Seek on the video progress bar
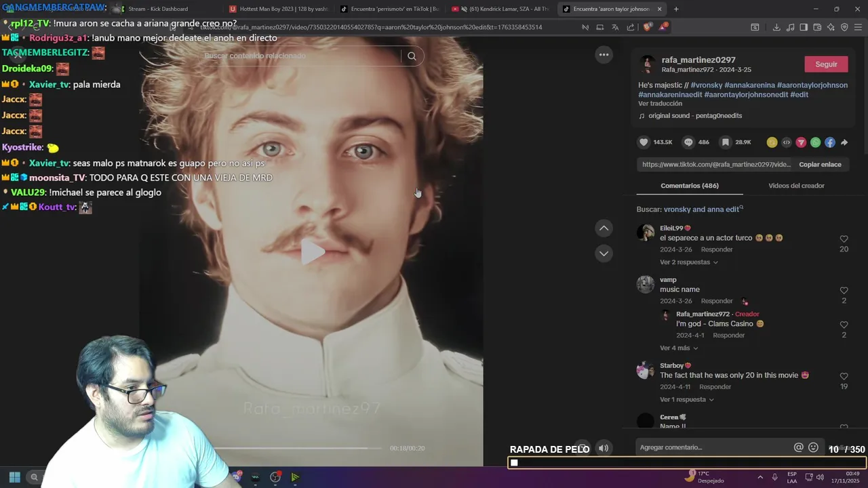The height and width of the screenshot is (488, 868). pyautogui.click(x=299, y=448)
